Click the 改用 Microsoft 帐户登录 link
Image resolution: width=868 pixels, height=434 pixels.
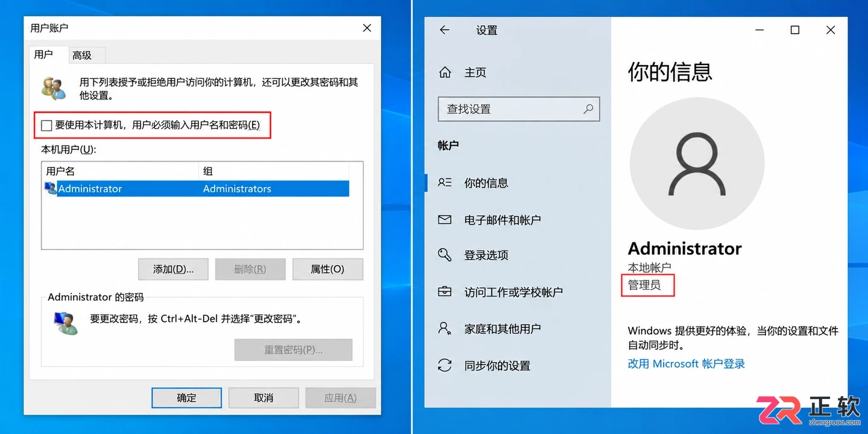(687, 363)
